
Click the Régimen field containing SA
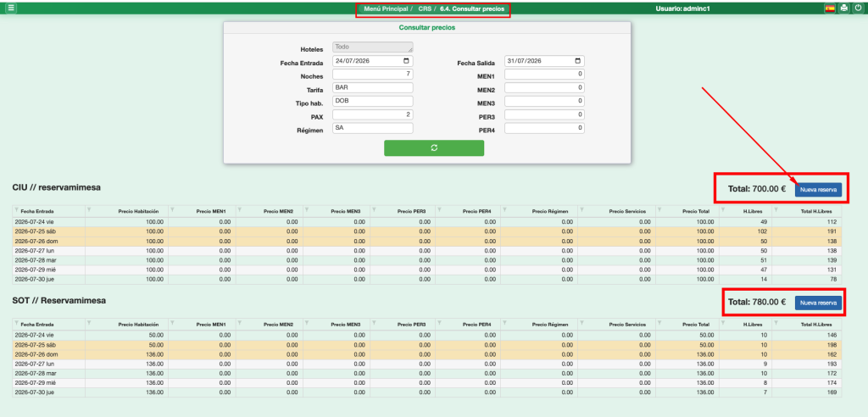coord(373,128)
